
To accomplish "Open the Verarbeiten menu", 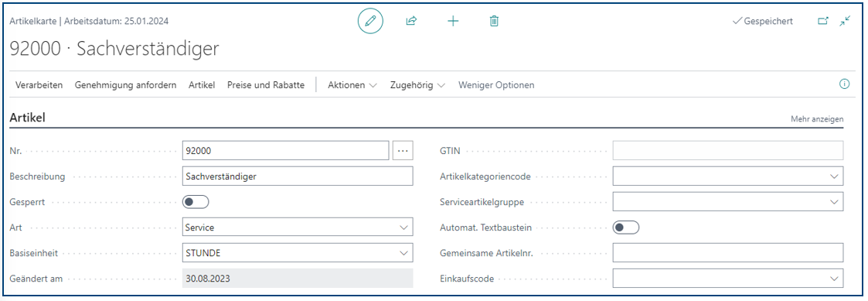I will (39, 85).
